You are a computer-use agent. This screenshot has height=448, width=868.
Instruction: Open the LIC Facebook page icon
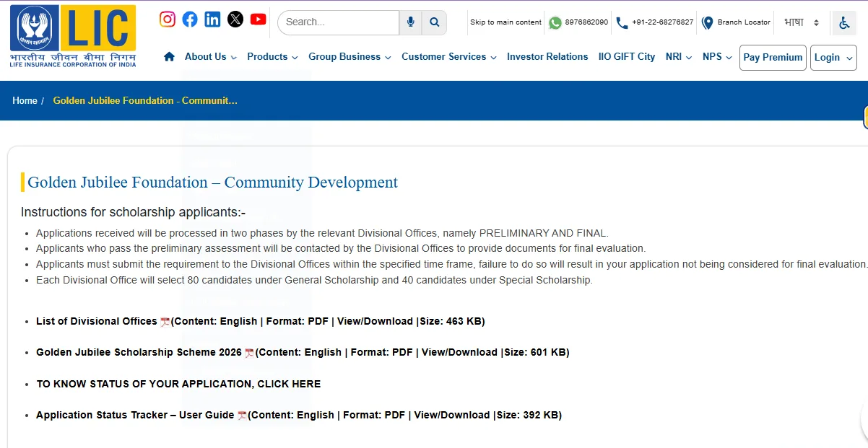click(x=190, y=19)
